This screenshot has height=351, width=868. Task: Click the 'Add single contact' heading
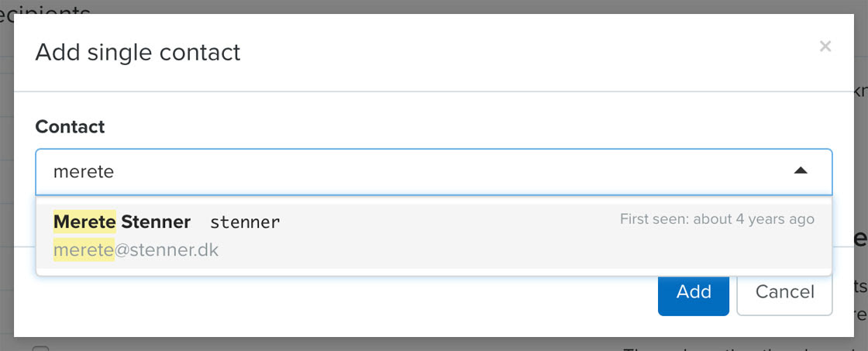coord(138,53)
